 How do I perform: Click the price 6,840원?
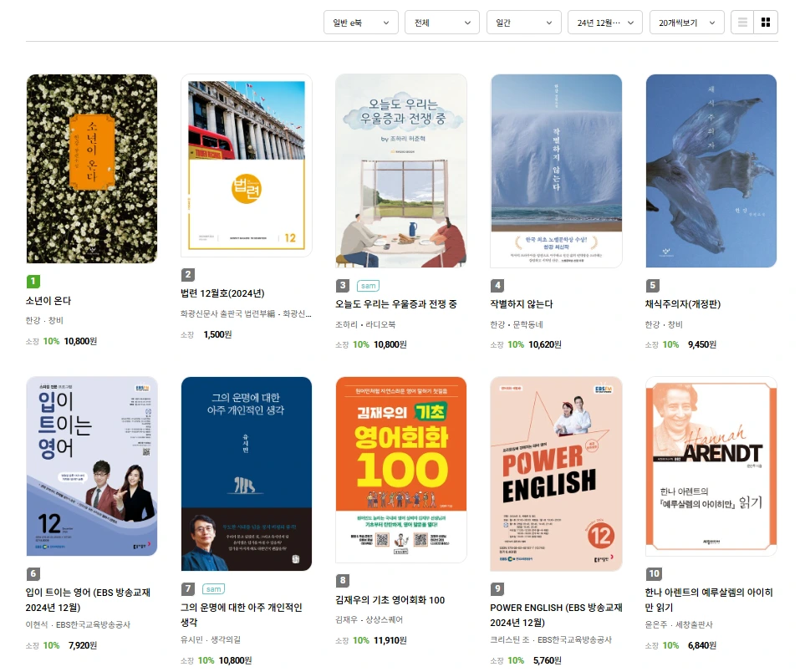[702, 645]
